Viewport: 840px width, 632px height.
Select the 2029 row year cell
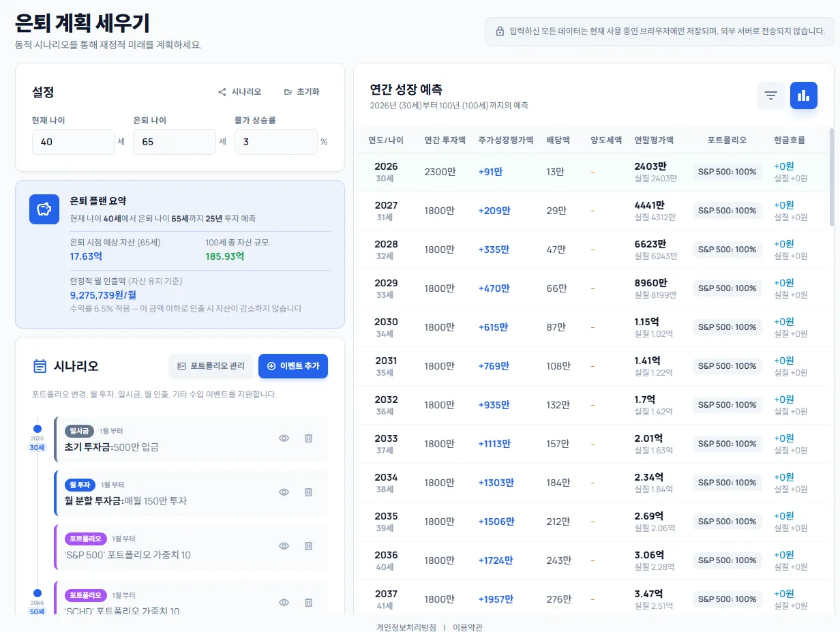coord(386,288)
